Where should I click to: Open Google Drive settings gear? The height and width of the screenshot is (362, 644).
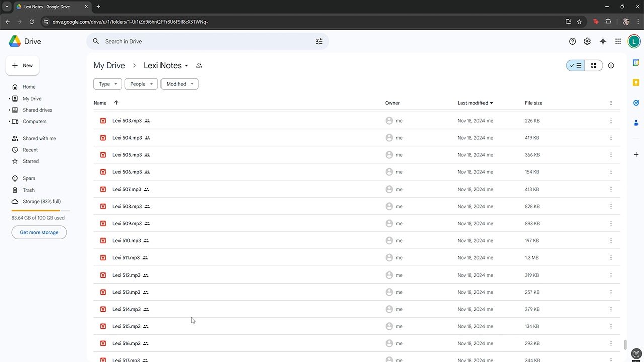(x=587, y=41)
